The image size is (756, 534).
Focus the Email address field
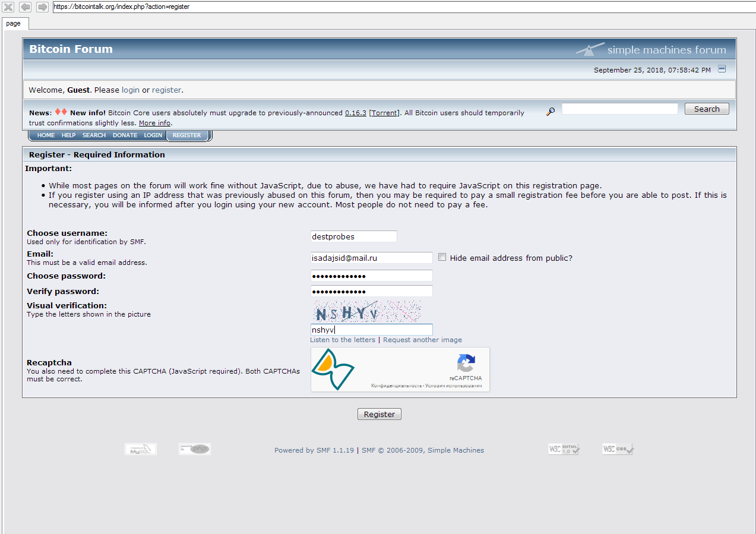click(x=372, y=258)
